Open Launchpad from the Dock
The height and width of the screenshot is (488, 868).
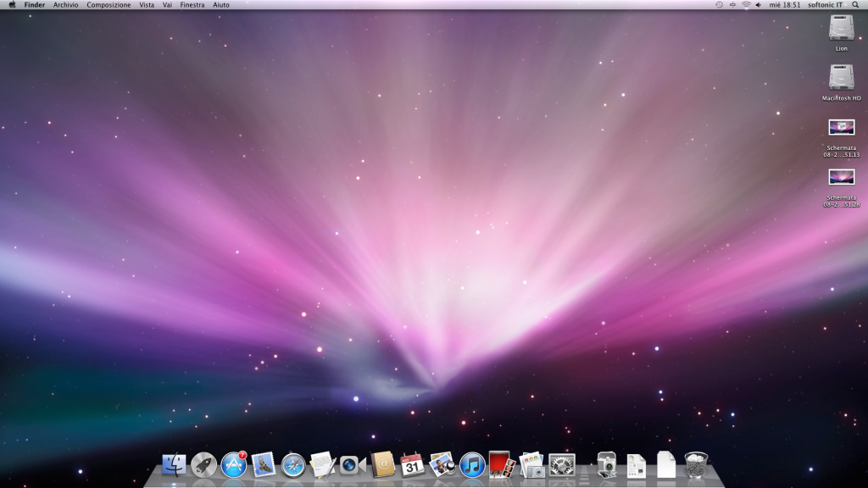(x=203, y=463)
